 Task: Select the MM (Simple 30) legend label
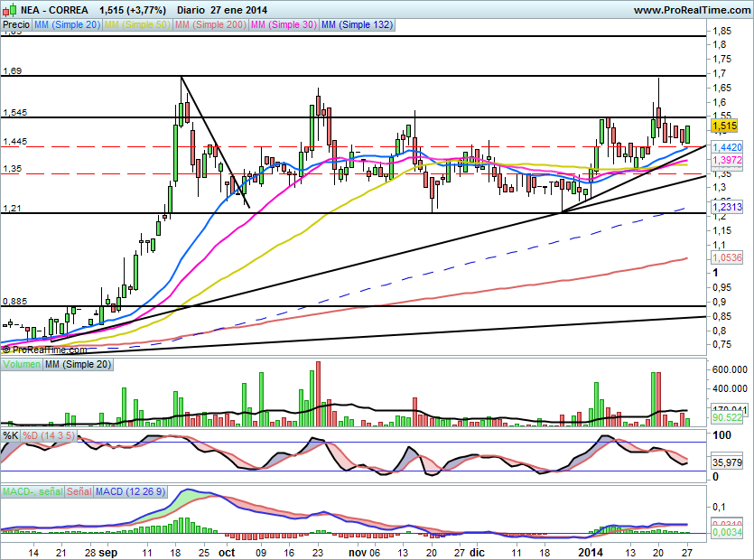284,24
